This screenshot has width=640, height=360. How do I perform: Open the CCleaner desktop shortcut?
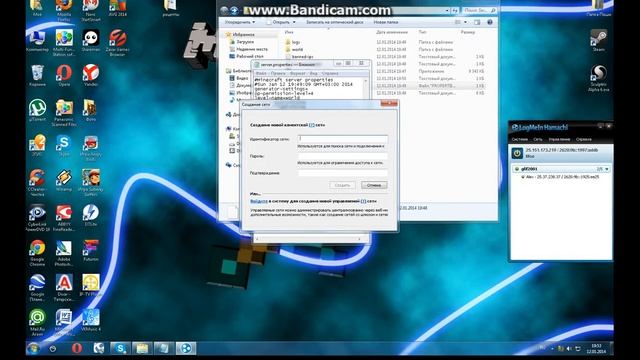tap(37, 182)
